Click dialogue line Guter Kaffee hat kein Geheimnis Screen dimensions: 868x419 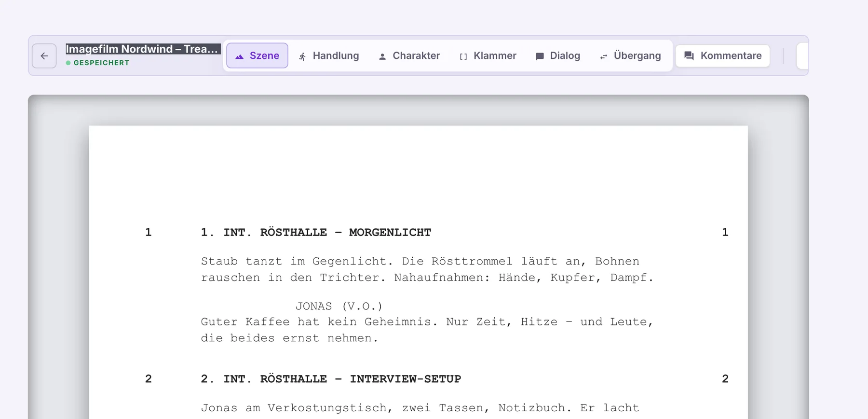tap(427, 322)
